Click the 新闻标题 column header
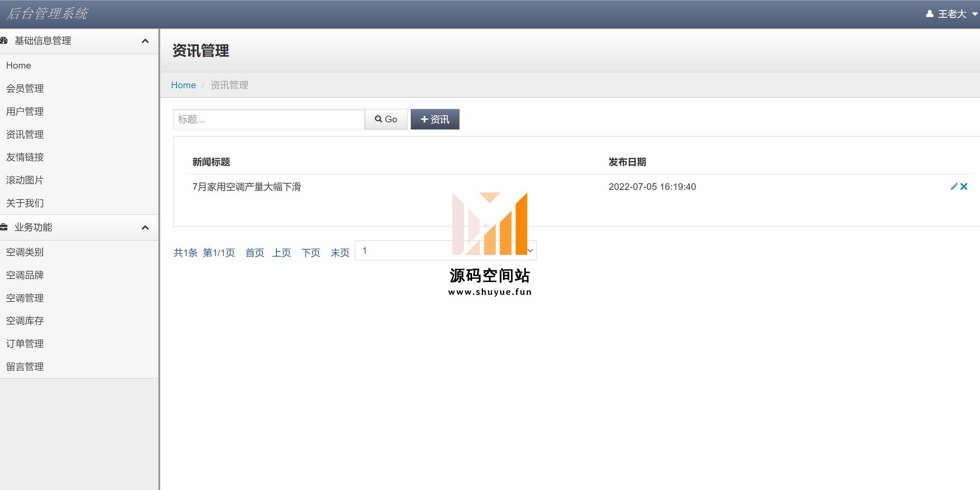This screenshot has height=490, width=980. tap(211, 162)
